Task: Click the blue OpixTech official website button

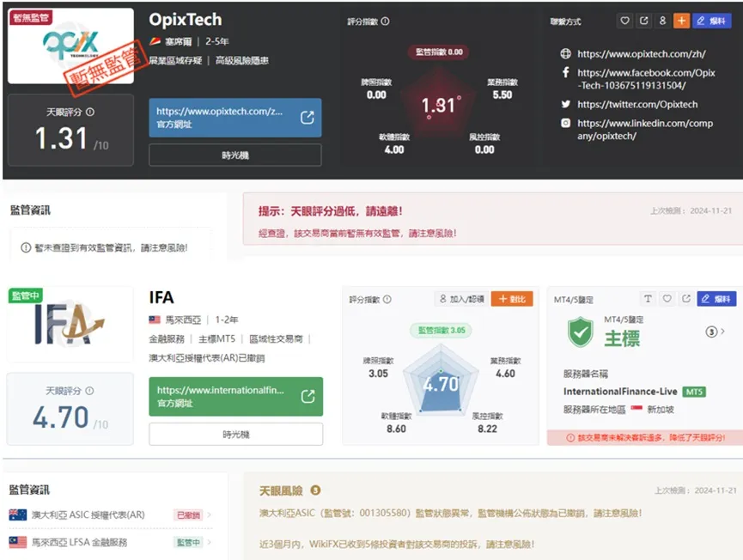Action: click(x=235, y=118)
